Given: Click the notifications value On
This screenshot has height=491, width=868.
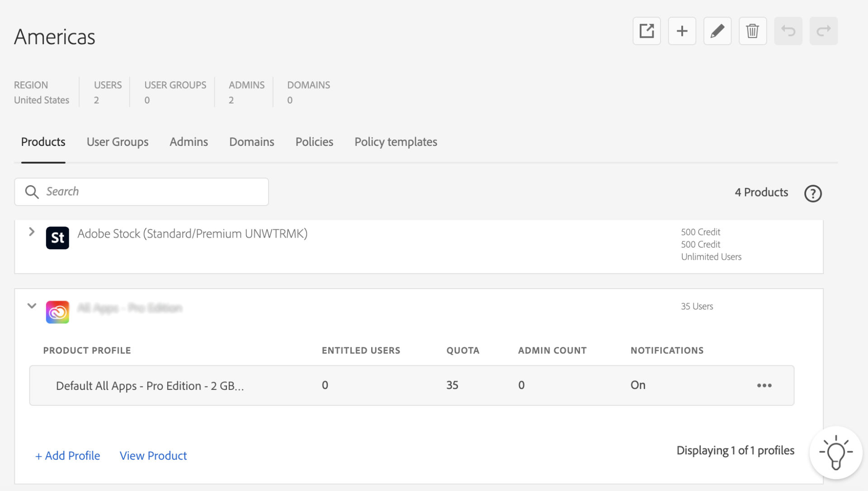Looking at the screenshot, I should pyautogui.click(x=638, y=385).
